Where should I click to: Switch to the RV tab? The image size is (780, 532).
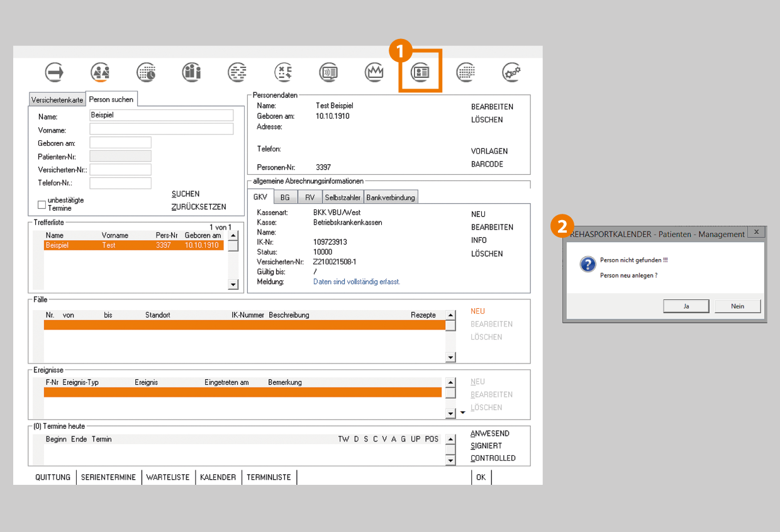[310, 197]
